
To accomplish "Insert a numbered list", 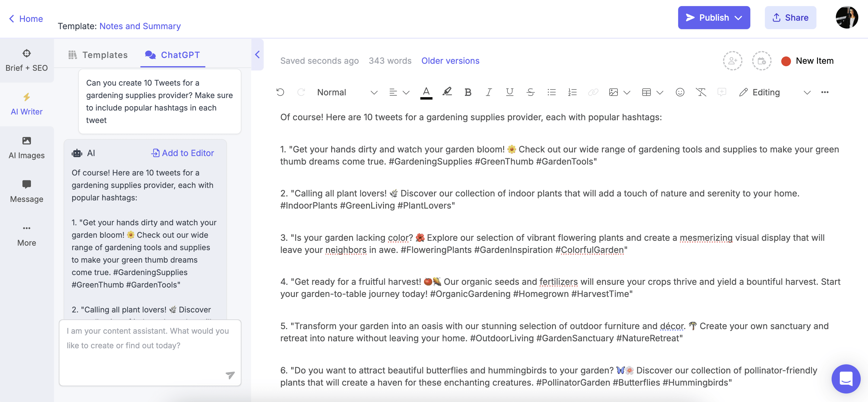I will click(x=572, y=92).
